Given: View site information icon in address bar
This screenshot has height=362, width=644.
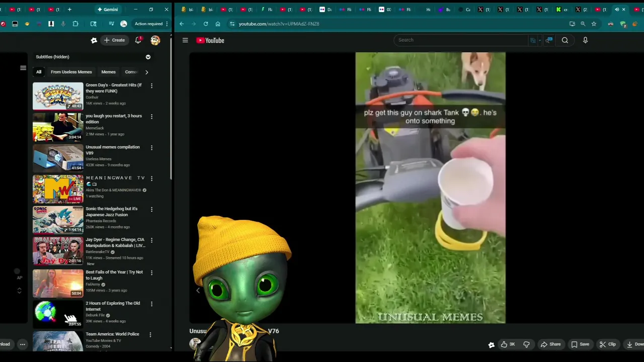Looking at the screenshot, I should [x=231, y=24].
